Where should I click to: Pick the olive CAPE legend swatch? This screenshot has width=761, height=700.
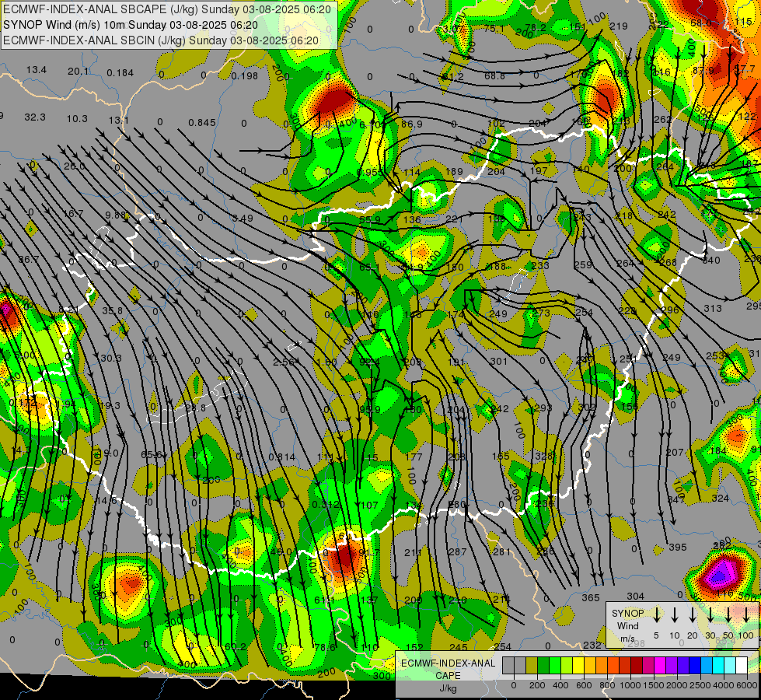[x=532, y=666]
